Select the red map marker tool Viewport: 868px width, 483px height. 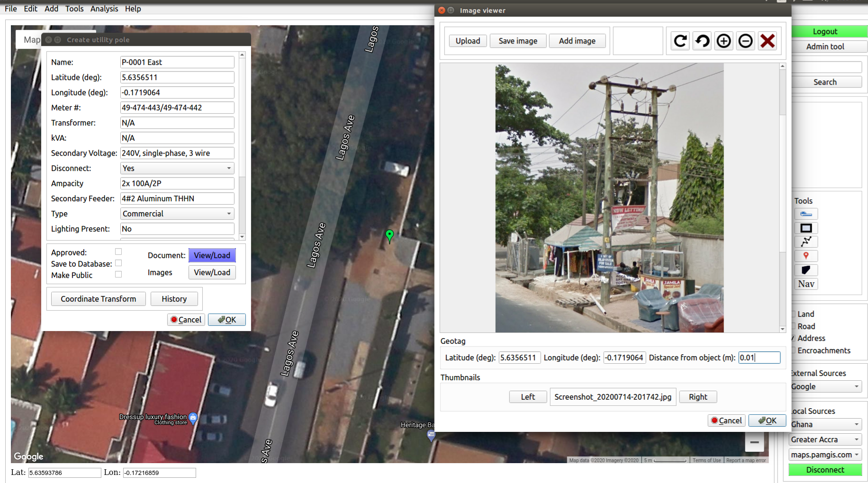click(x=806, y=256)
